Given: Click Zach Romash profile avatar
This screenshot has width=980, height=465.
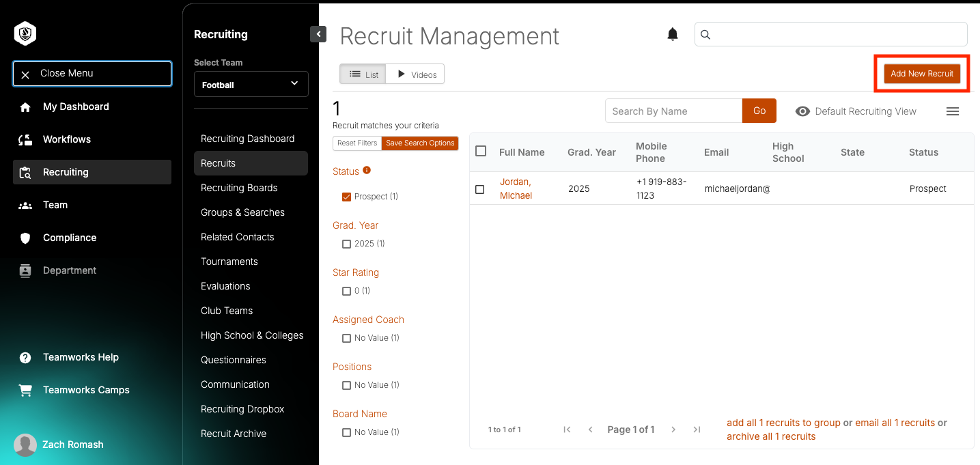Looking at the screenshot, I should (x=25, y=445).
